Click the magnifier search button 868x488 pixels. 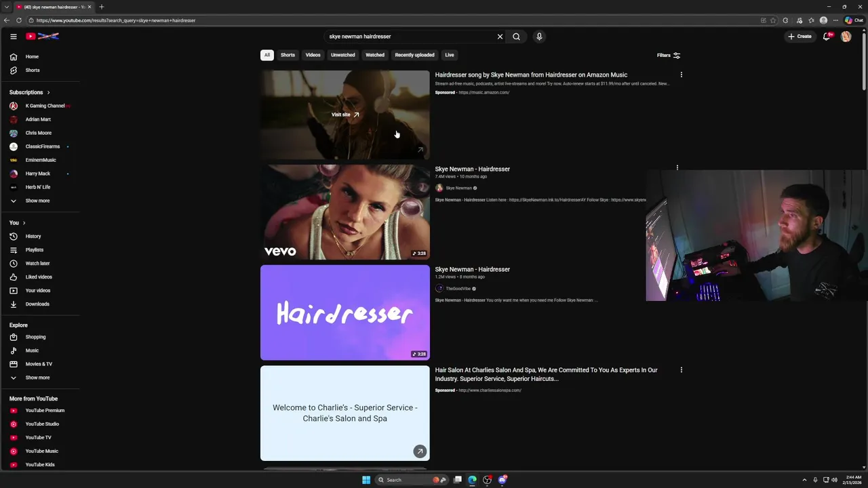[x=516, y=37]
